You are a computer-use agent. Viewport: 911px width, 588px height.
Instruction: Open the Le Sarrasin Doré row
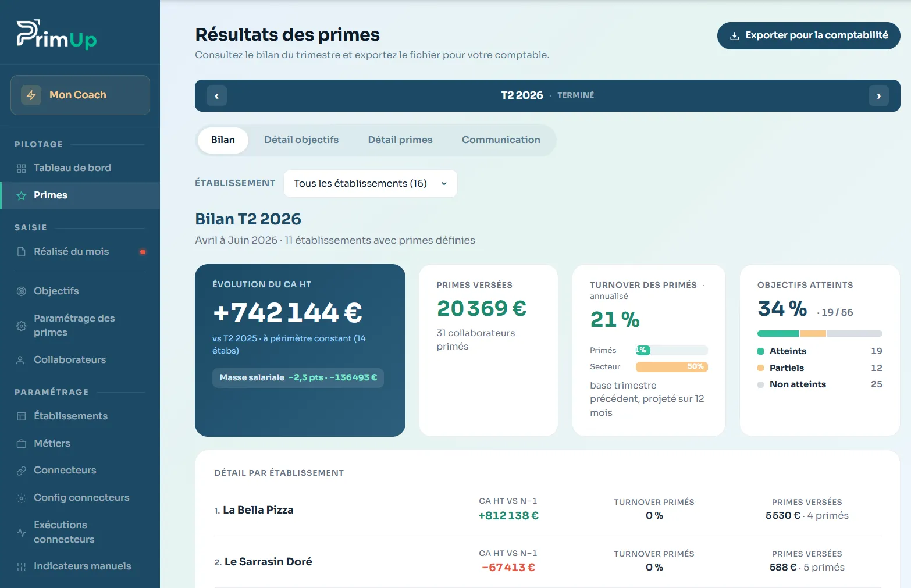click(547, 562)
